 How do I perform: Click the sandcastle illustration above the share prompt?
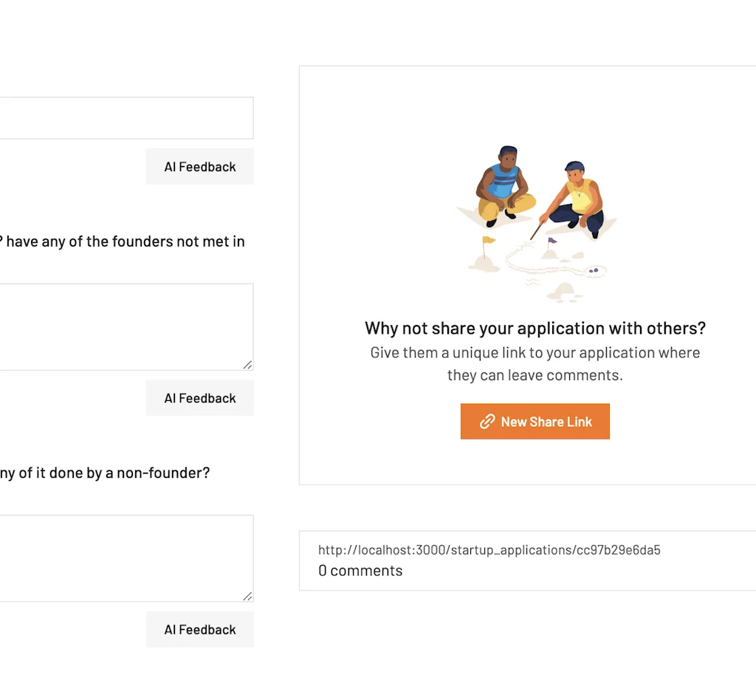click(x=535, y=222)
